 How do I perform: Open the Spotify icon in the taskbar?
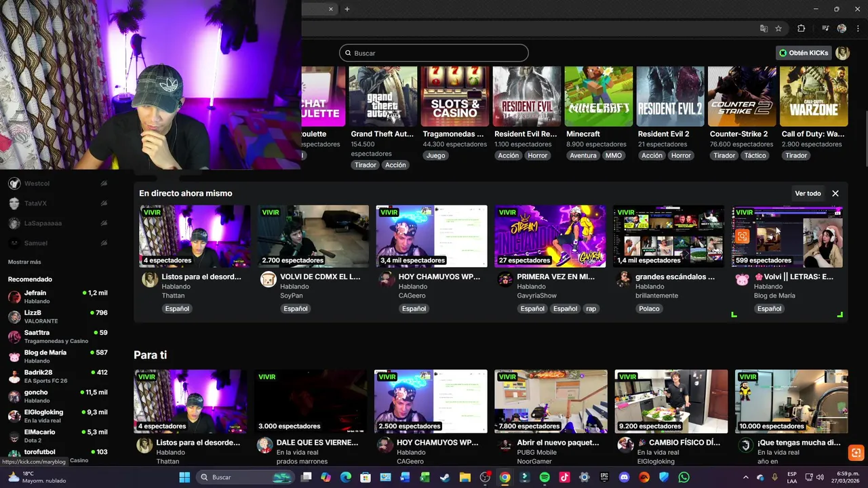point(545,477)
